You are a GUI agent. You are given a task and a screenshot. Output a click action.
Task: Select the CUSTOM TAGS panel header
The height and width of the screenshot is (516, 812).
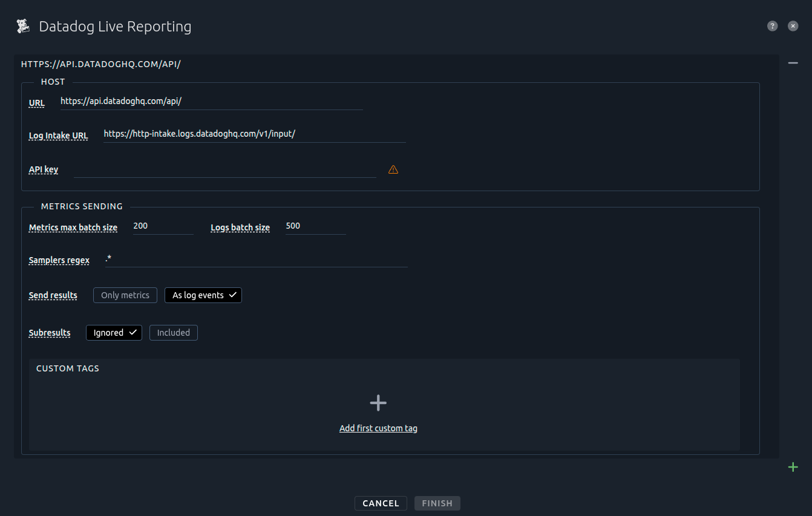67,368
